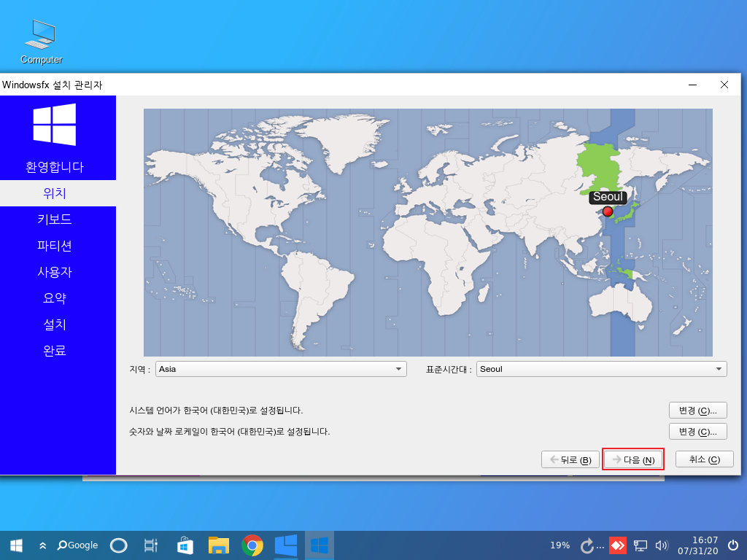Viewport: 747px width, 560px height.
Task: Continue with 다음 (N) button
Action: tap(633, 459)
